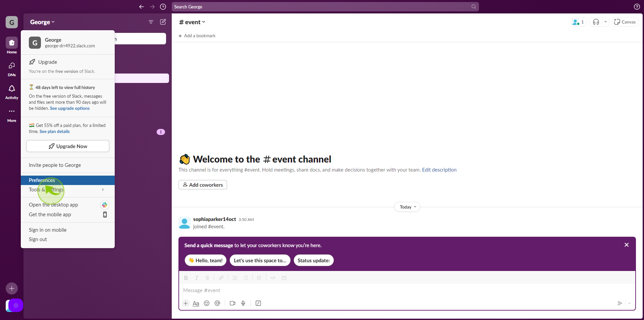
Task: Toggle italic formatting in composer
Action: (x=197, y=278)
